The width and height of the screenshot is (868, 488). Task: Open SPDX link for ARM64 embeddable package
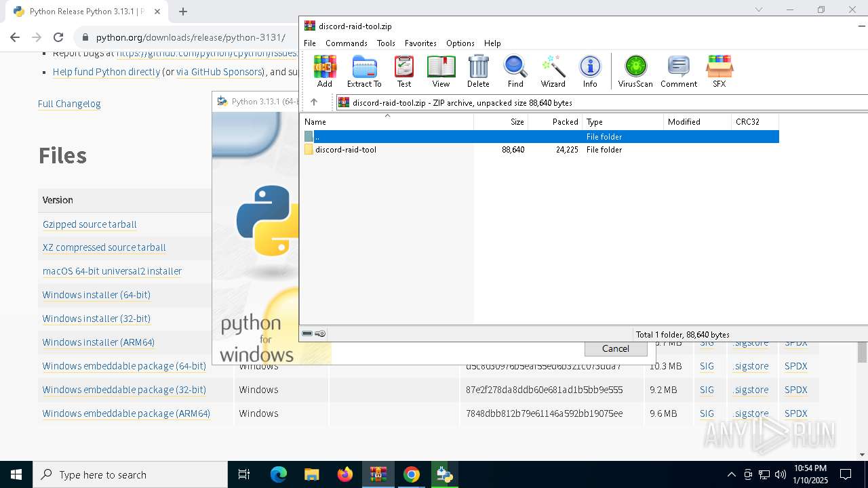pos(796,413)
